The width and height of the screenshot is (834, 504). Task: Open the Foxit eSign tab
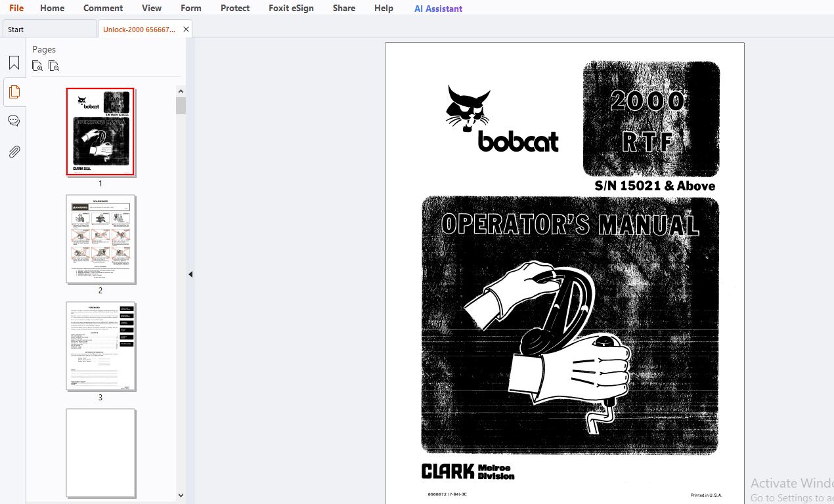point(291,8)
